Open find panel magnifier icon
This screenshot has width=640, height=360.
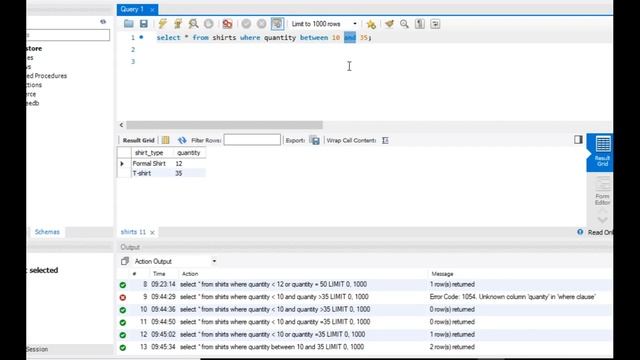(x=404, y=24)
